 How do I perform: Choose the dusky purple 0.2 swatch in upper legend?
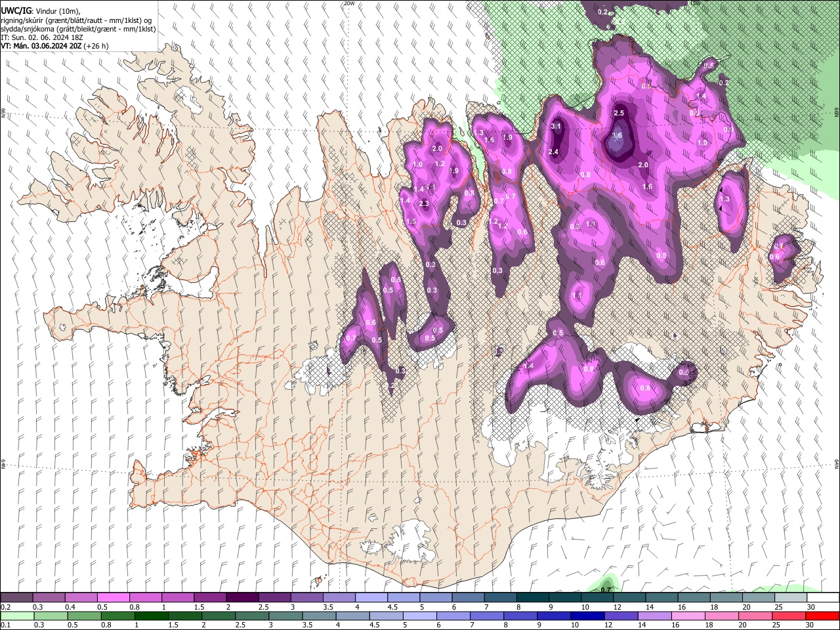pos(16,598)
